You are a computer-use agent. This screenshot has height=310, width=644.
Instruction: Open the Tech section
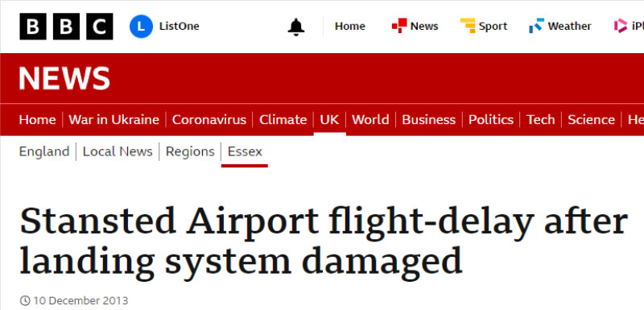click(540, 119)
